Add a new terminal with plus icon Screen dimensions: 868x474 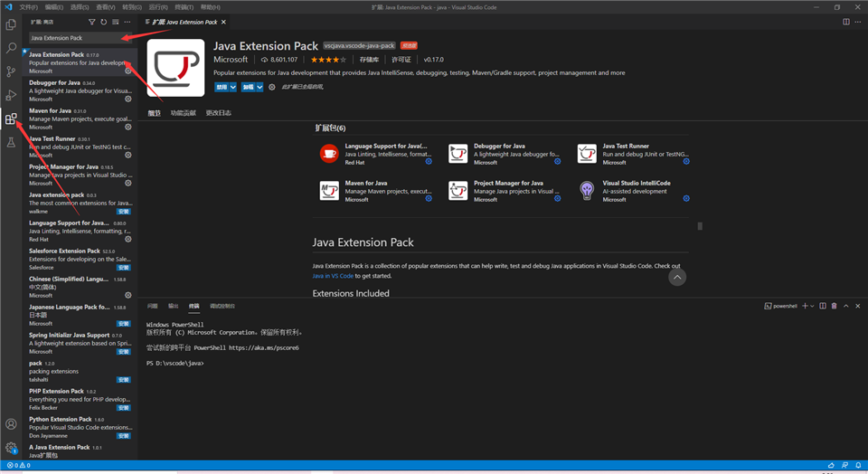pyautogui.click(x=805, y=306)
